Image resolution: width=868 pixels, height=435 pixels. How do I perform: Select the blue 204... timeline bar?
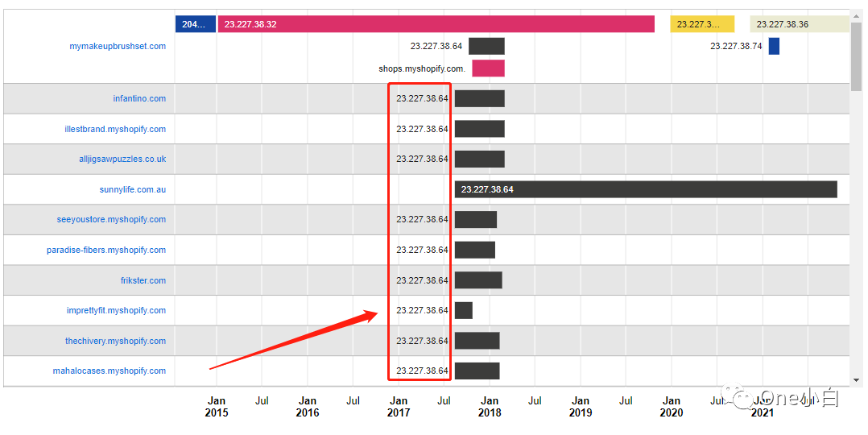[x=196, y=24]
